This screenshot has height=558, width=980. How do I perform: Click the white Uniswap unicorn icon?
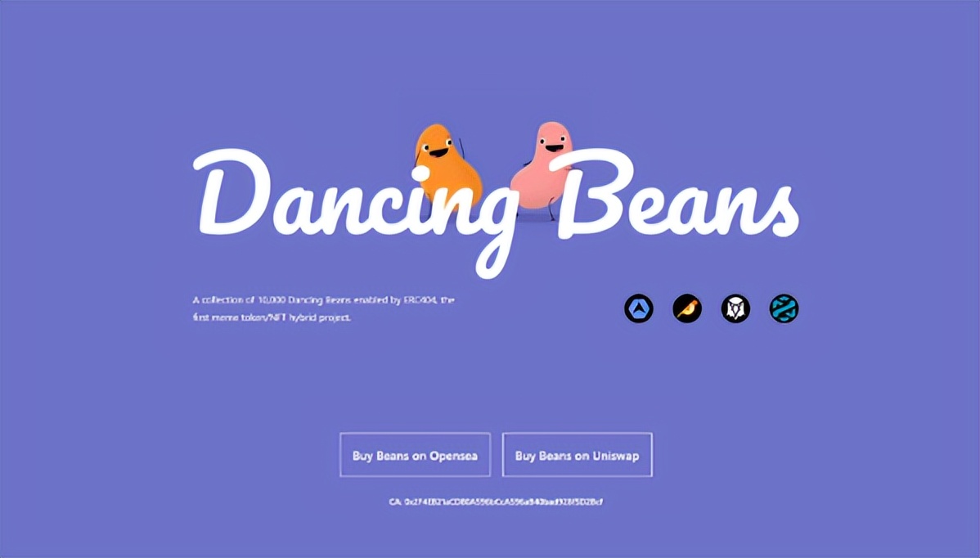click(x=735, y=308)
